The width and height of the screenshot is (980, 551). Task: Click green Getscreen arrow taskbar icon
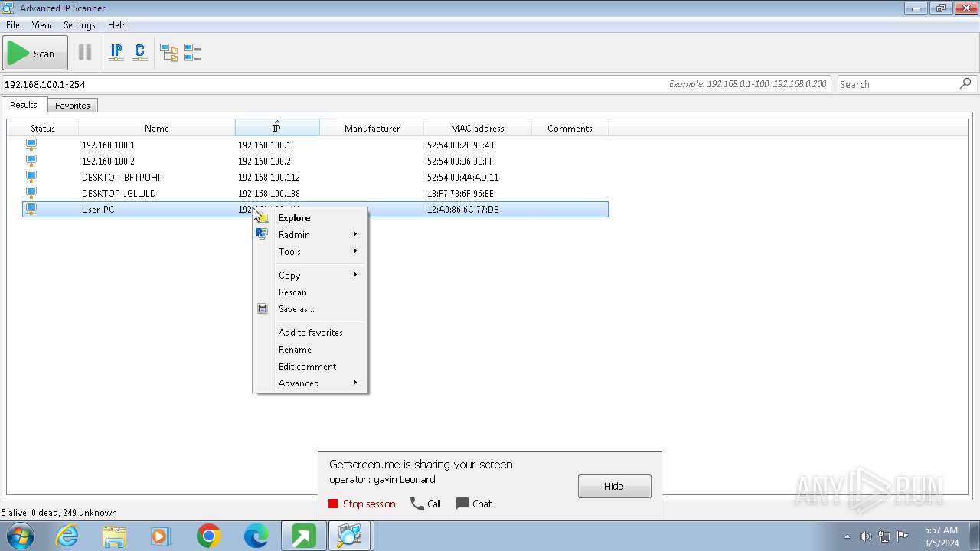click(303, 536)
